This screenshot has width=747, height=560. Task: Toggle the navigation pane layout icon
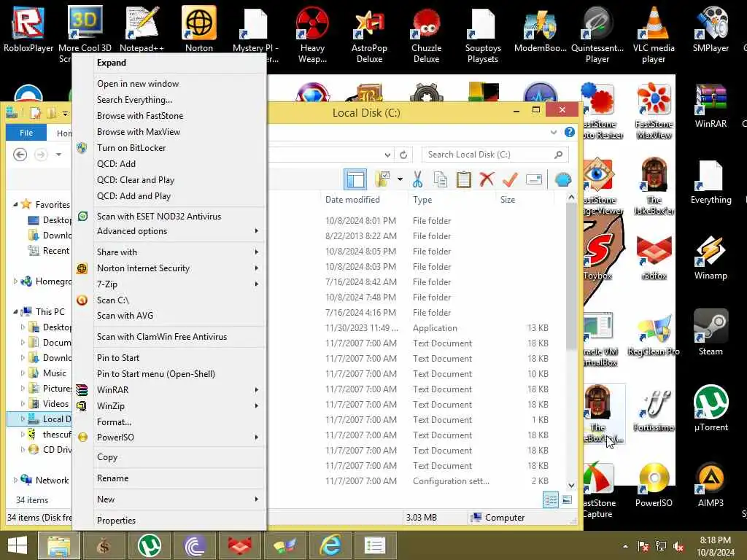(x=355, y=179)
